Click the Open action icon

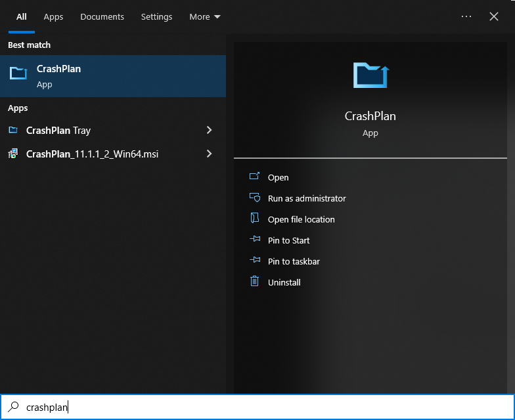[255, 176]
